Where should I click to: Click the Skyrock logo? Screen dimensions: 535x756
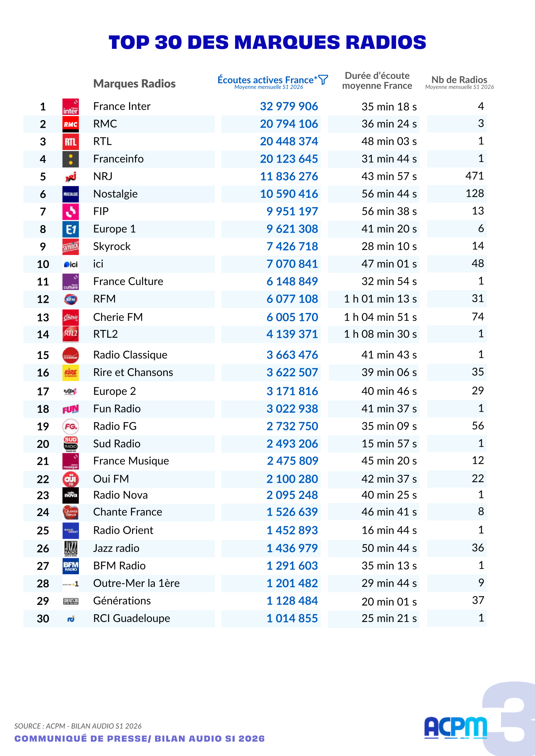pyautogui.click(x=71, y=247)
